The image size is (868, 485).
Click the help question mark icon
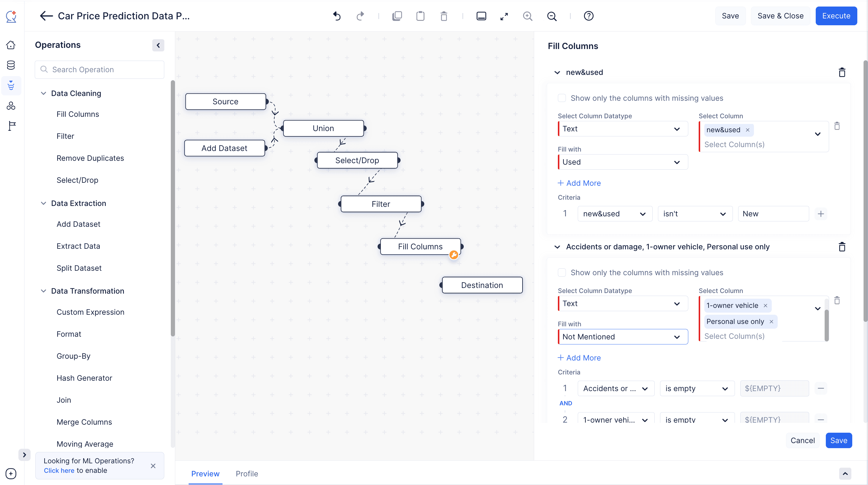tap(588, 16)
